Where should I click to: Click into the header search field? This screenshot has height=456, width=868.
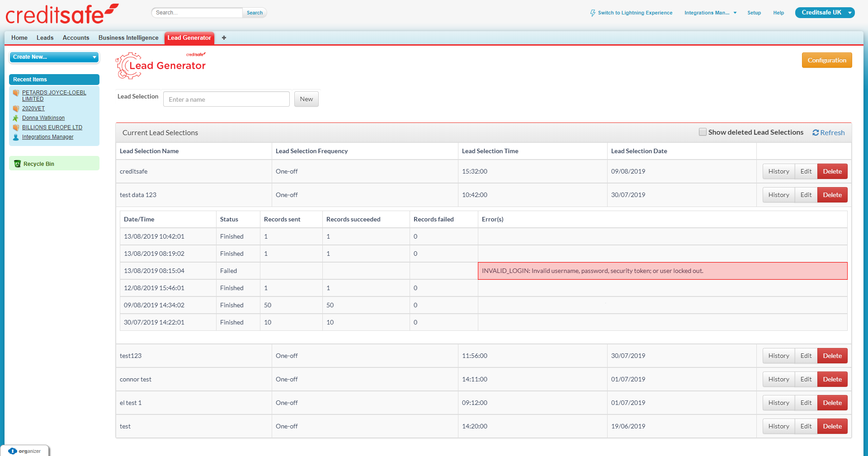[197, 13]
